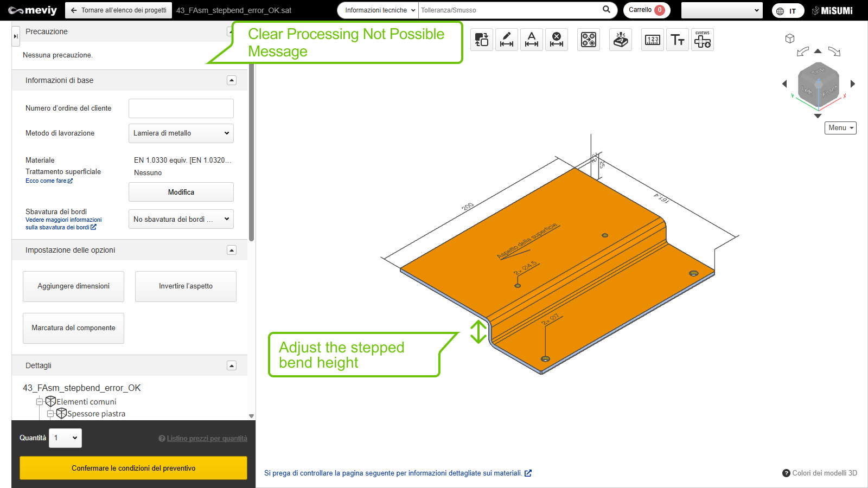Collapse the Impostazione delle opzioni panel
The width and height of the screenshot is (868, 488).
point(232,250)
